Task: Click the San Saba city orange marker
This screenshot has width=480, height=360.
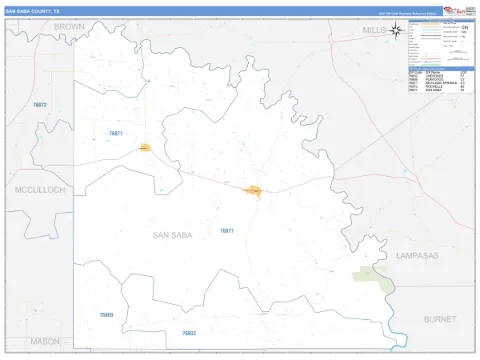Action: (254, 191)
